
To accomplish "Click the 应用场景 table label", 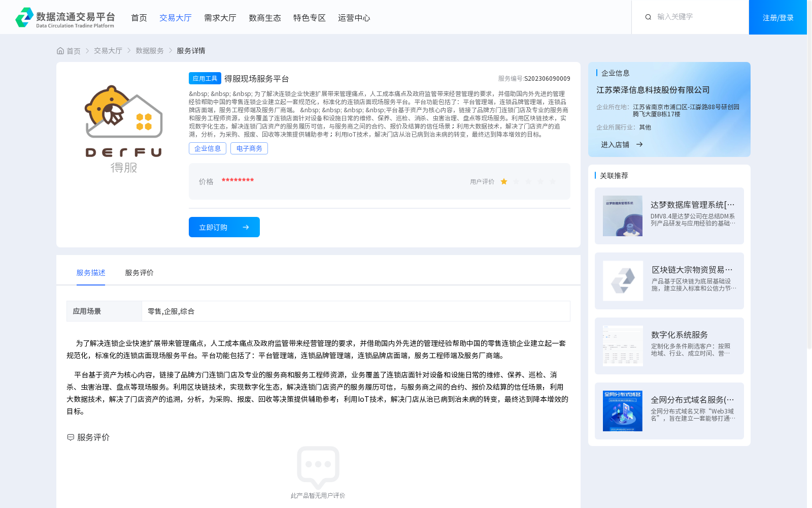I will click(x=87, y=311).
